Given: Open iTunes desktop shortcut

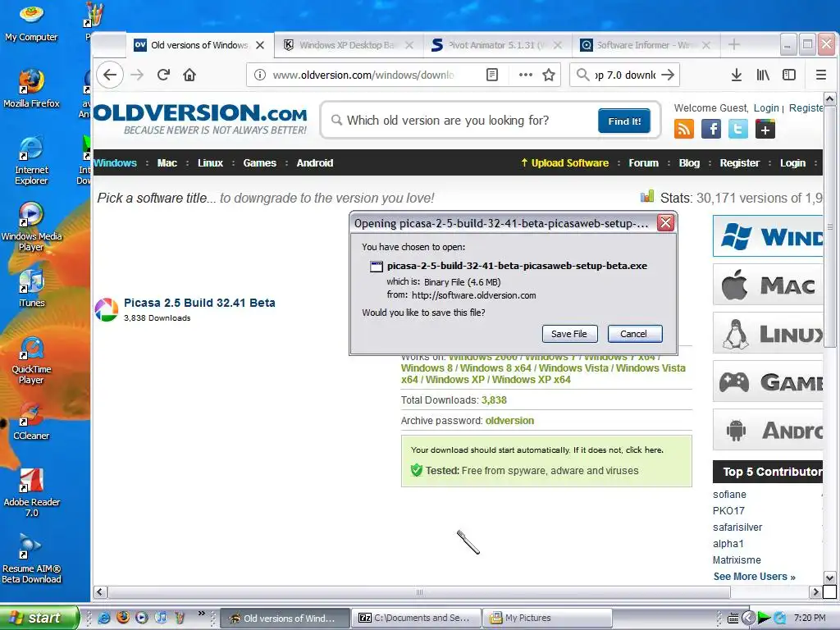Looking at the screenshot, I should (32, 288).
